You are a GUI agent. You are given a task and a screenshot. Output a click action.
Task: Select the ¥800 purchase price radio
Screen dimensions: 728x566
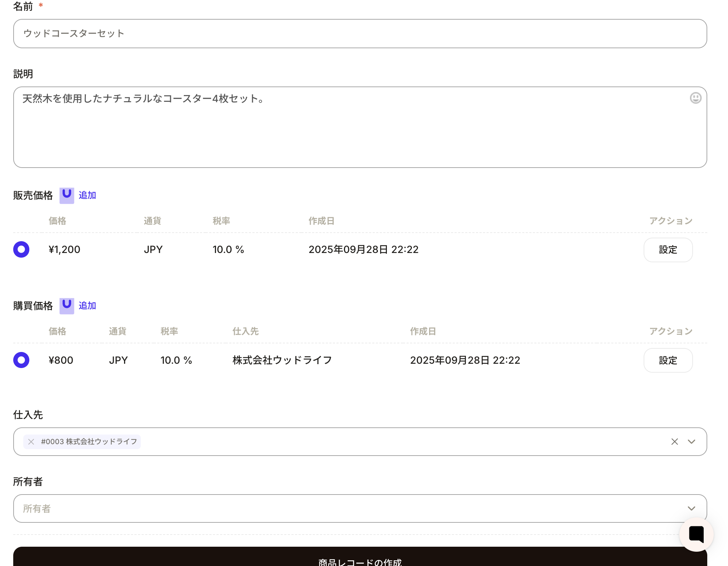point(21,360)
